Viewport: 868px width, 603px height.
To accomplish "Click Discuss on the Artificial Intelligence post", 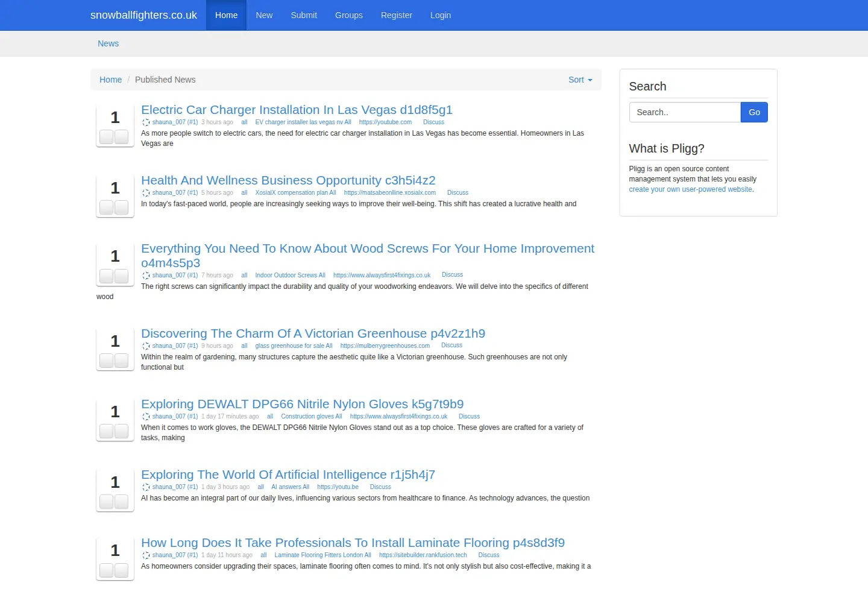I will 380,487.
